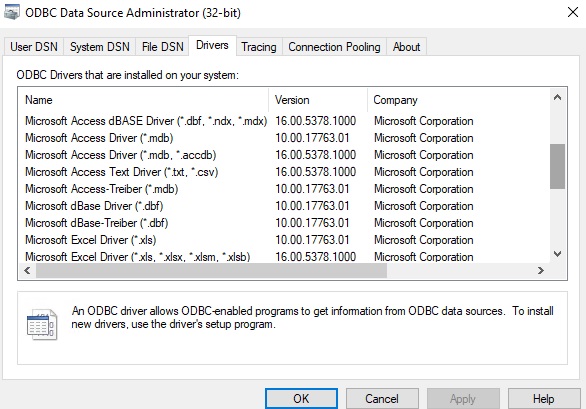586x409 pixels.
Task: Switch to the User DSN tab
Action: tap(34, 47)
